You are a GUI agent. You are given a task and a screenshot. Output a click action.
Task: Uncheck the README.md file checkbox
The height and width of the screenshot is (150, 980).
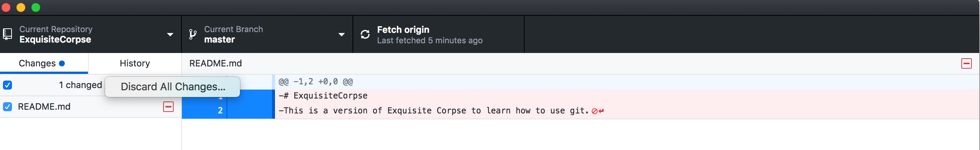click(7, 107)
